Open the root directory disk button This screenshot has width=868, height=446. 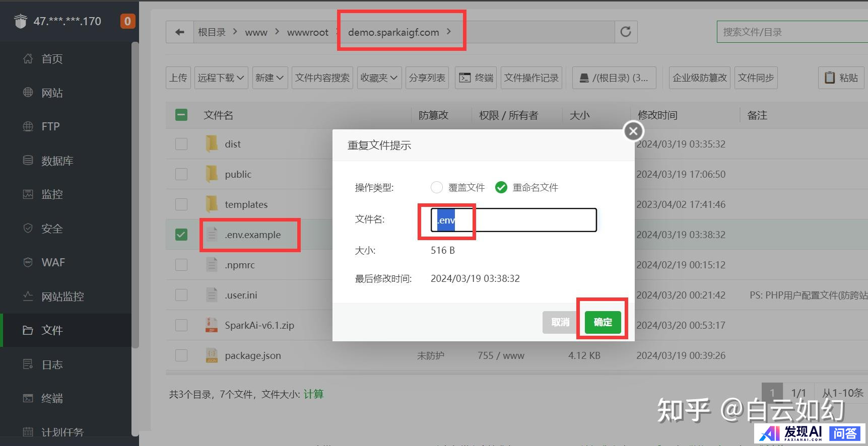pyautogui.click(x=614, y=78)
